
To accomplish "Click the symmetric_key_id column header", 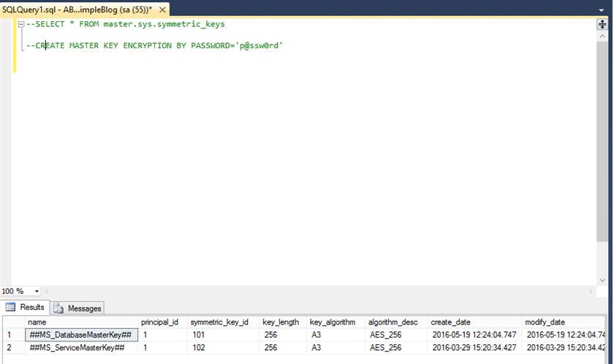I will pos(223,322).
